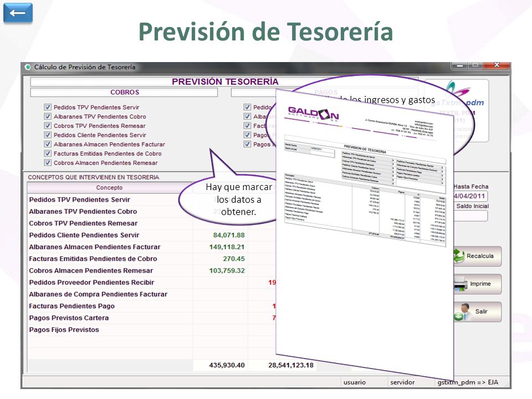Click the usuario status bar entry
The width and height of the screenshot is (532, 399).
point(355,382)
